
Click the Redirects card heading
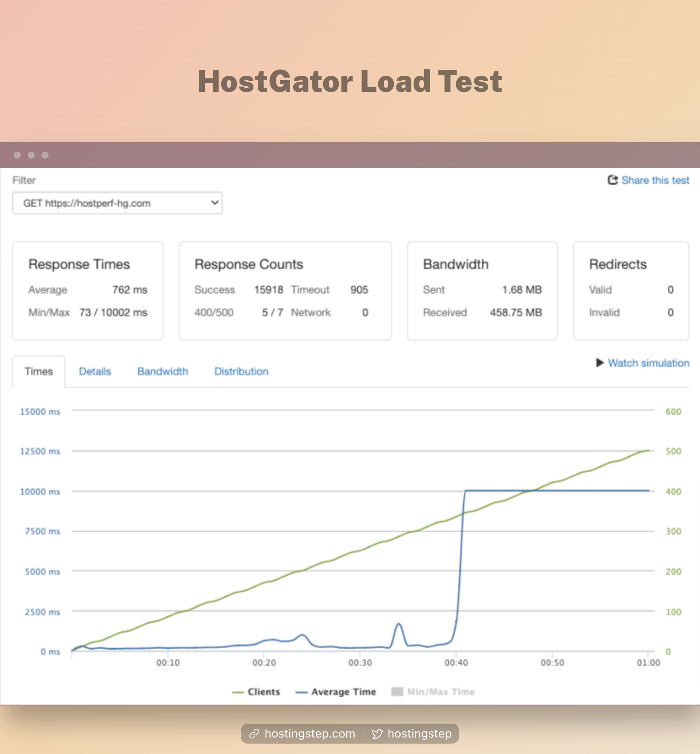[618, 264]
